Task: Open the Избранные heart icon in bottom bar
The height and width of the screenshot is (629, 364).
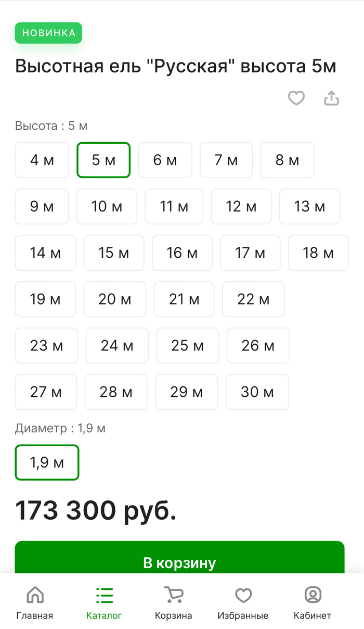Action: point(243,595)
